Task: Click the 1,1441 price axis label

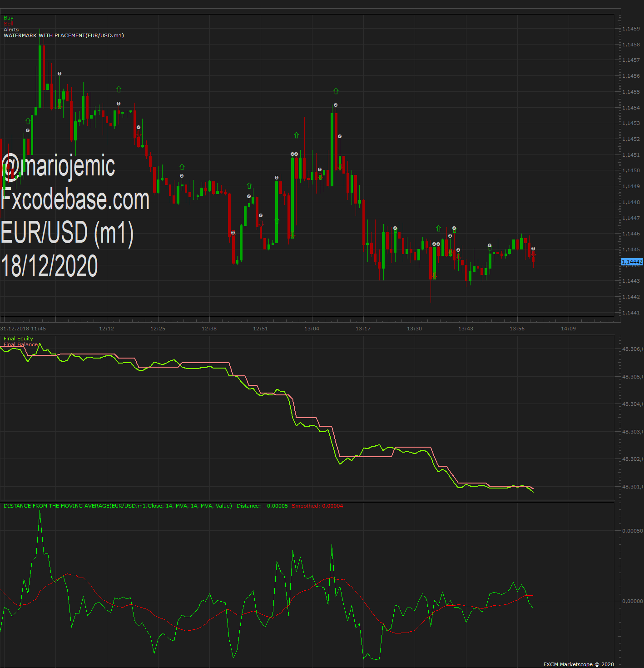Action: pos(631,313)
